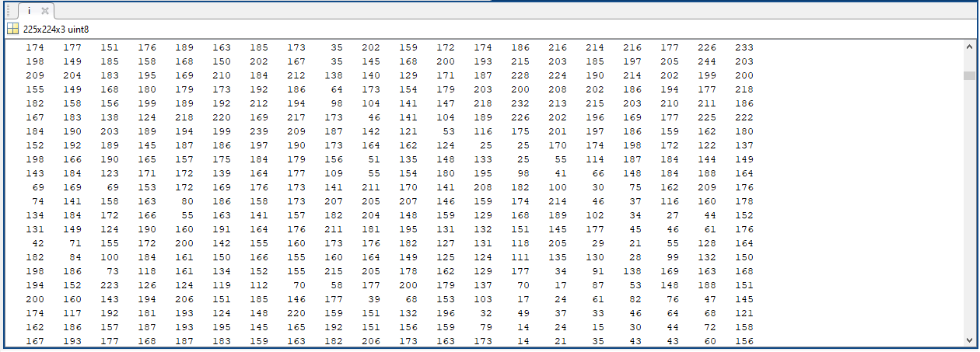Click the cell containing 128

[x=707, y=243]
